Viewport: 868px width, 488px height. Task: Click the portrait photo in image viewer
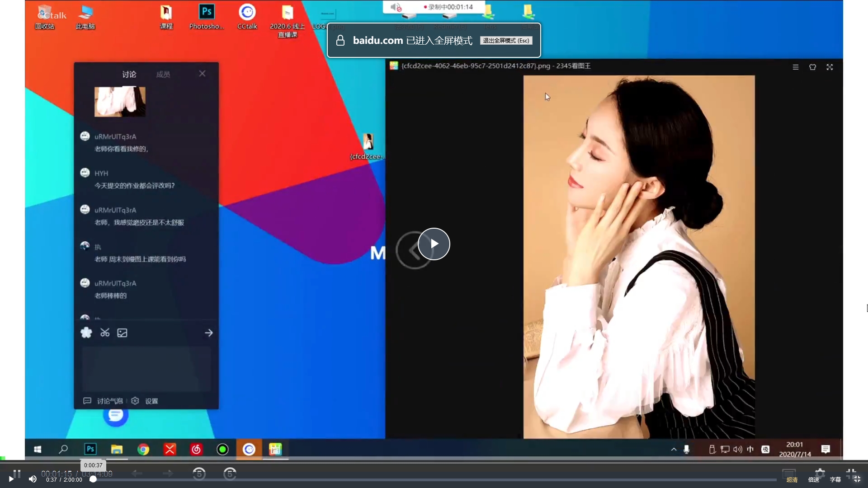pyautogui.click(x=639, y=257)
